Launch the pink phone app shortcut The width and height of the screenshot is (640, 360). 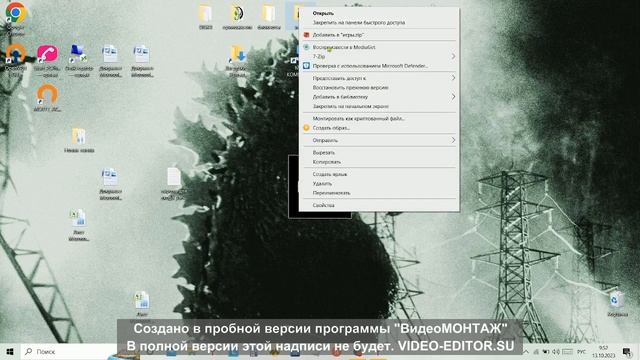pyautogui.click(x=47, y=54)
